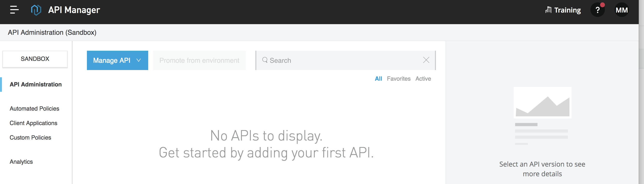Open the hamburger navigation menu
The width and height of the screenshot is (644, 184).
click(14, 10)
